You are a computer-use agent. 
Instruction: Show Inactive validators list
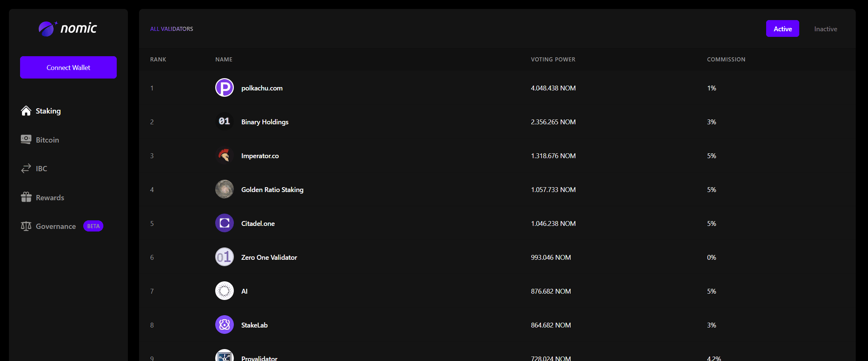pos(825,29)
